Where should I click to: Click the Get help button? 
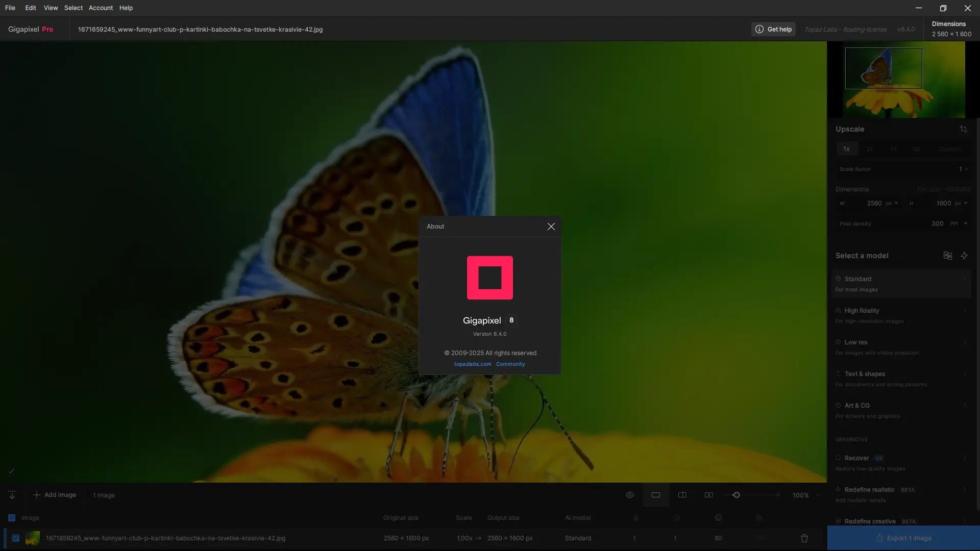[x=773, y=29]
